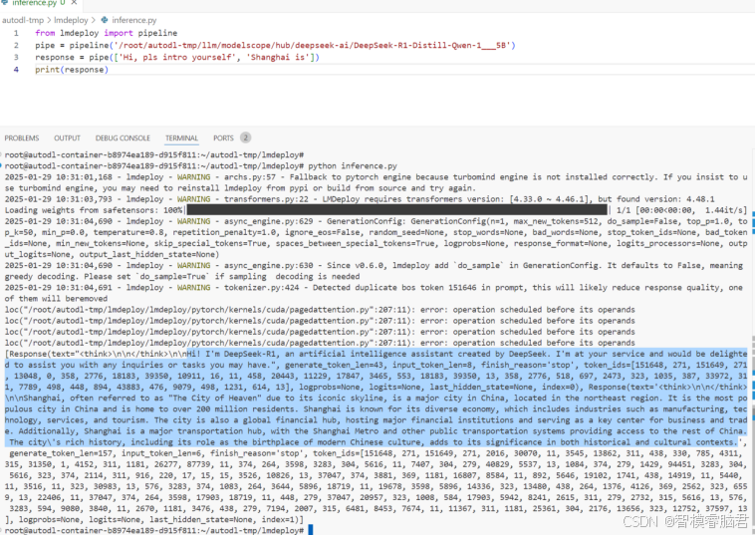This screenshot has width=756, height=535.
Task: Click the PORTS badge showing 2
Action: 245,137
